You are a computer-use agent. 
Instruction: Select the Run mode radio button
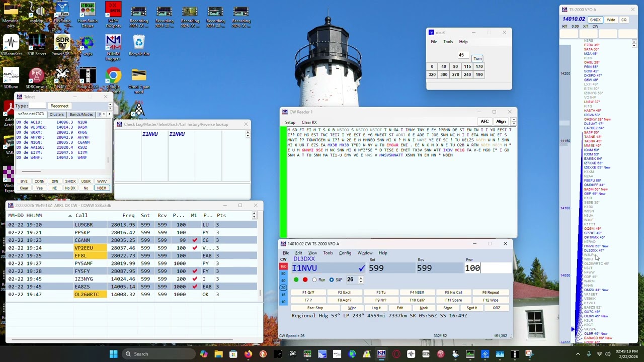pos(314,280)
